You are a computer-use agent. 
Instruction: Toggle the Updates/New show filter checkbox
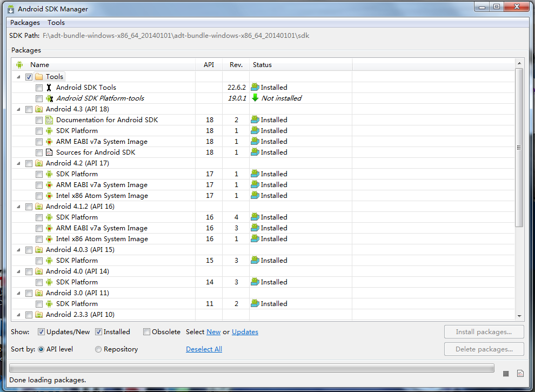[41, 331]
